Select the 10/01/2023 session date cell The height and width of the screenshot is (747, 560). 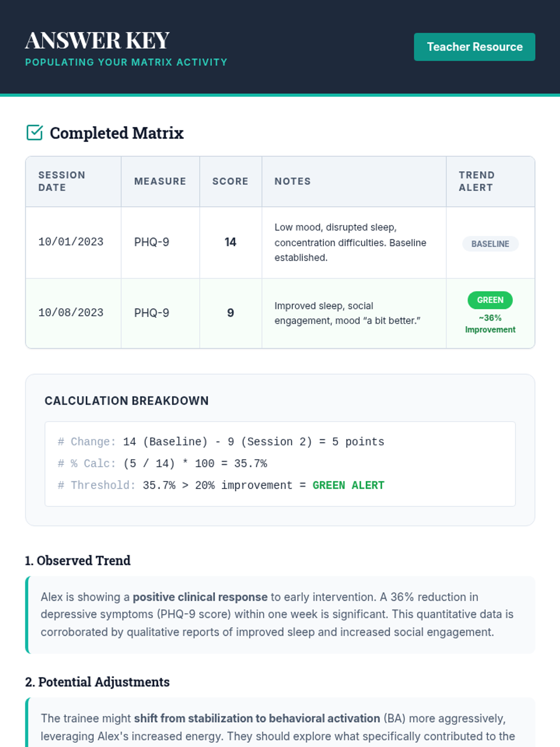(73, 242)
